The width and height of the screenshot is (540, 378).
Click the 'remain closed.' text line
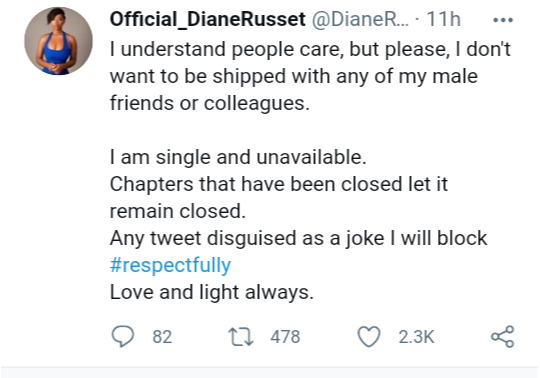click(x=178, y=211)
